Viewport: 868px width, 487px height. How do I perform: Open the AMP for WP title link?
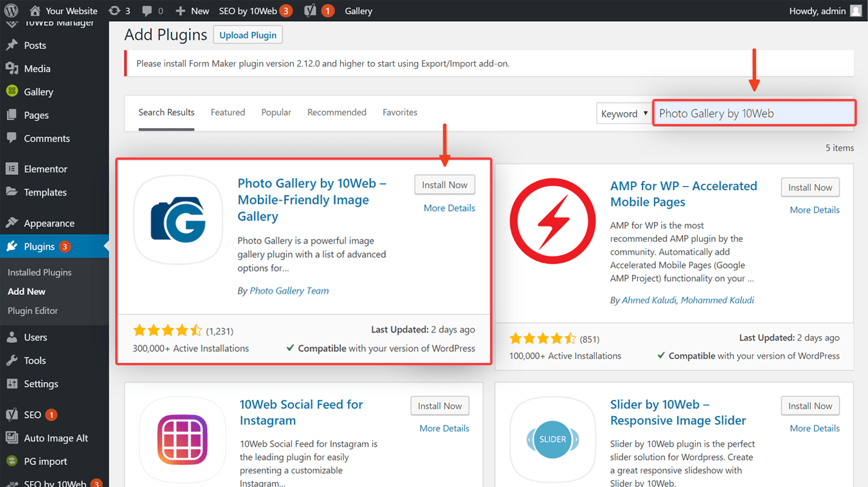click(x=684, y=194)
